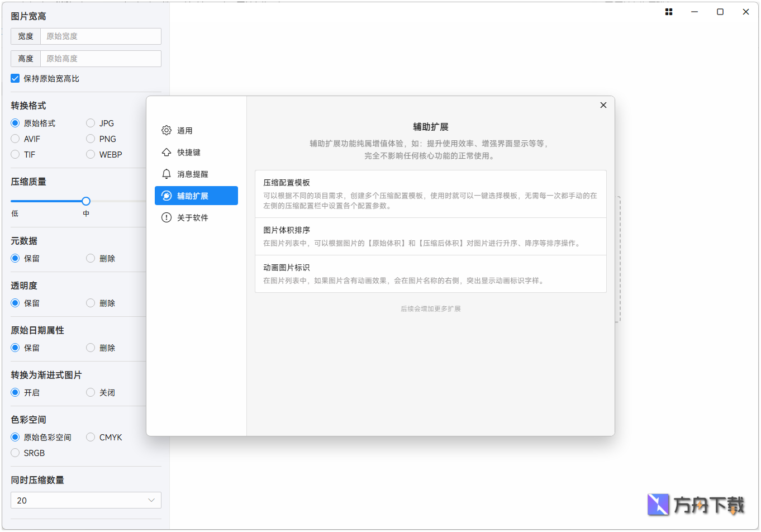Select the WEBP output format

[90, 154]
